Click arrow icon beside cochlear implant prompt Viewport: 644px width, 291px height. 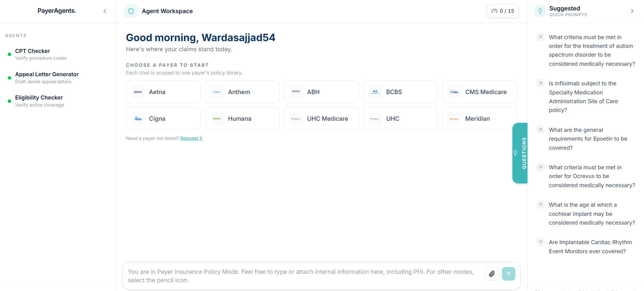coord(540,204)
